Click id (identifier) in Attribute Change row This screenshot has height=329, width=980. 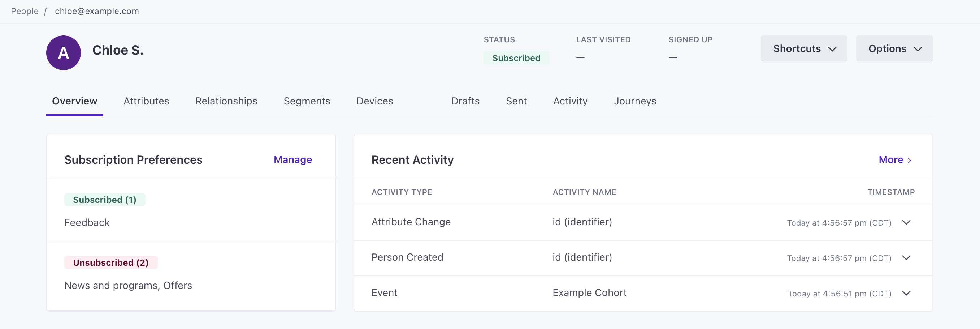[582, 222]
